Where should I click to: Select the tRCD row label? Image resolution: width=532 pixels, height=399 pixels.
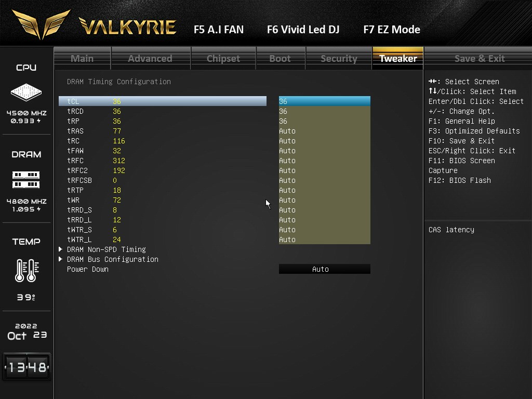[x=75, y=111]
